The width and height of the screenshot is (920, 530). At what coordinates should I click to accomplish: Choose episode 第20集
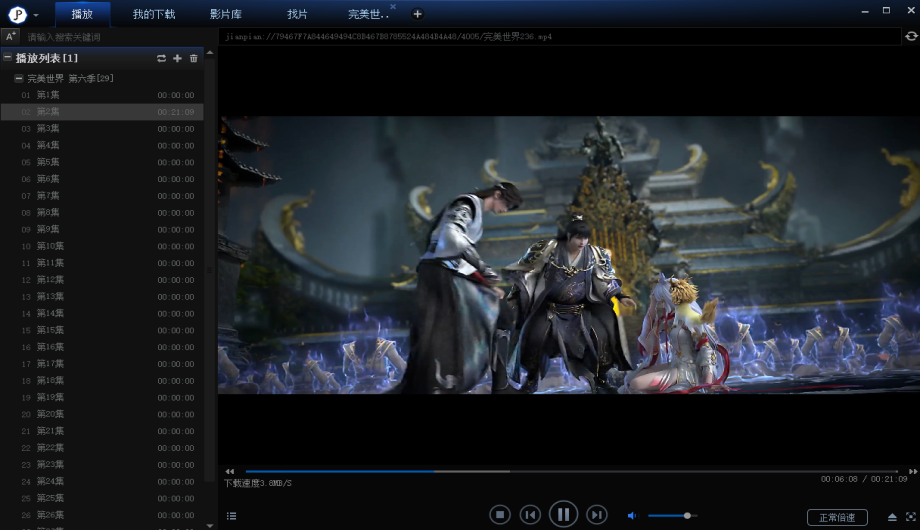(x=102, y=414)
